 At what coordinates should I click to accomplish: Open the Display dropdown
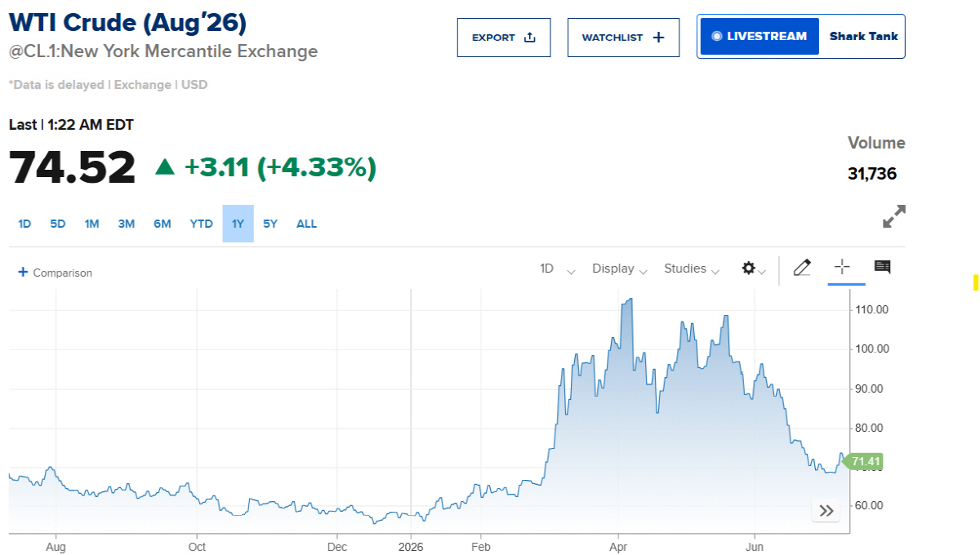point(620,269)
